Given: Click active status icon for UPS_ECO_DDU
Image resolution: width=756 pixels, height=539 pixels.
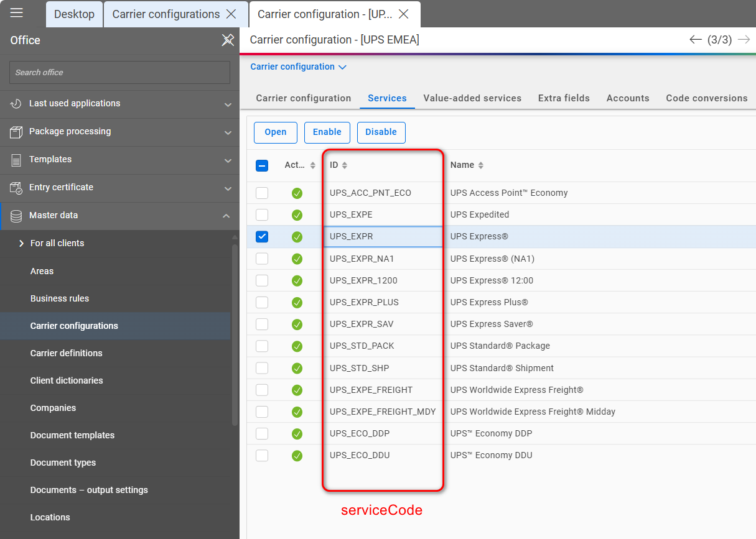Looking at the screenshot, I should [297, 456].
